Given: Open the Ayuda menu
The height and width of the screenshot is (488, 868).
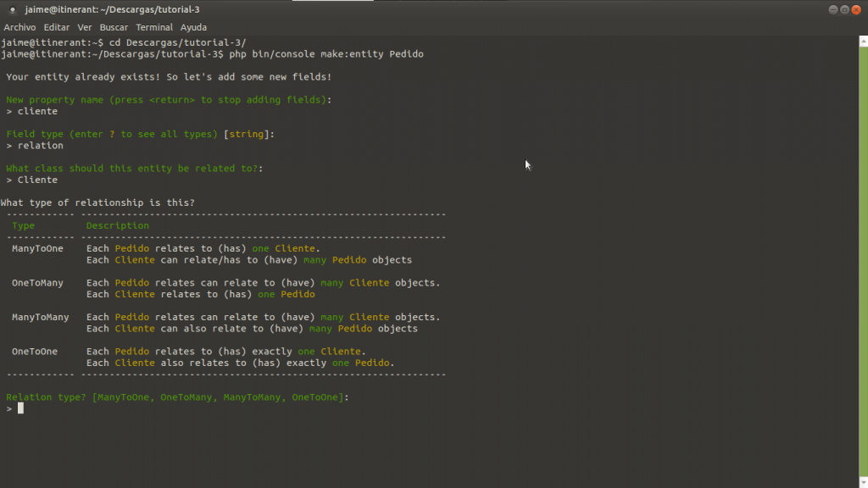Looking at the screenshot, I should click(193, 27).
